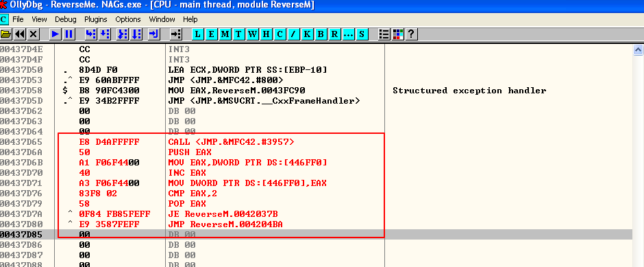Click Execute till return icon
This screenshot has height=267, width=644.
click(x=154, y=34)
